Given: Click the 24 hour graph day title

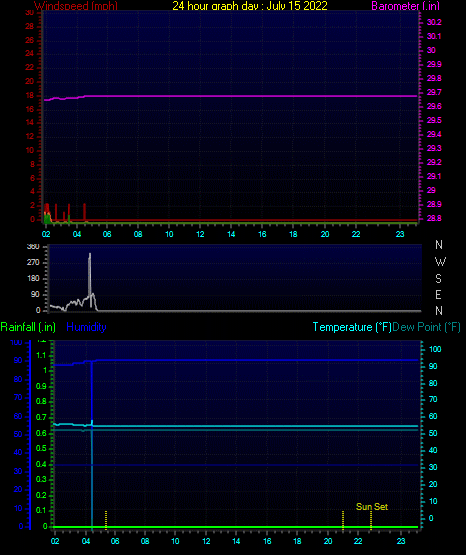Looking at the screenshot, I should click(250, 5).
